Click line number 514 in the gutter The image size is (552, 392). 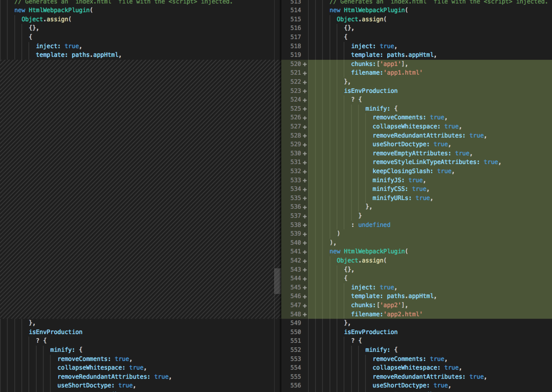296,10
